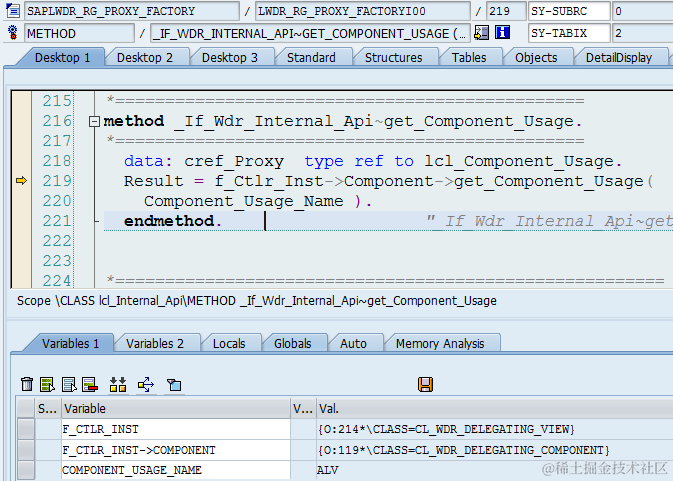Click the green select-all rows icon
Viewport: 673px width, 481px height.
pos(47,384)
